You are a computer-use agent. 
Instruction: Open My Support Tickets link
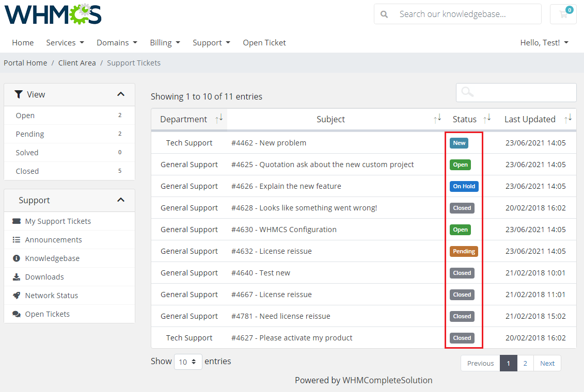click(58, 221)
